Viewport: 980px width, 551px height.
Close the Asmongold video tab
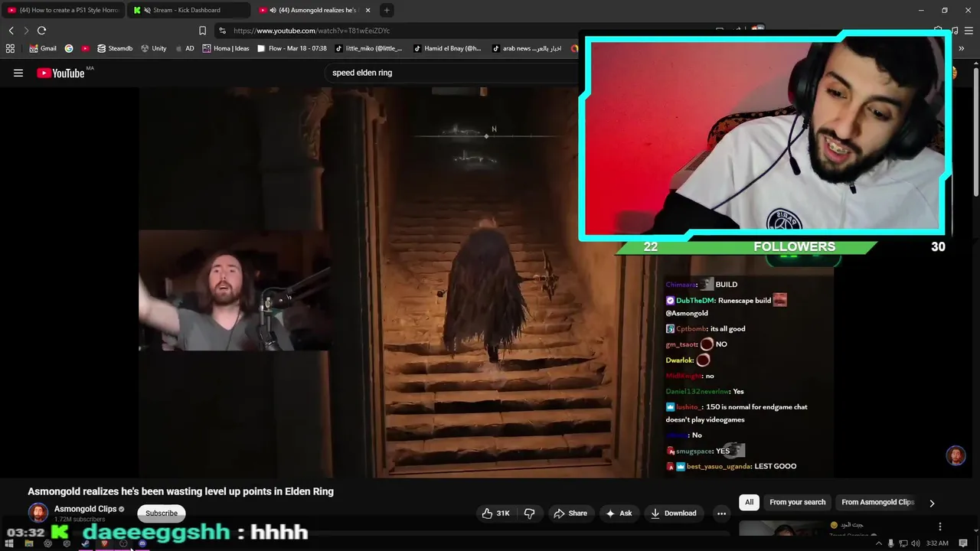tap(367, 10)
